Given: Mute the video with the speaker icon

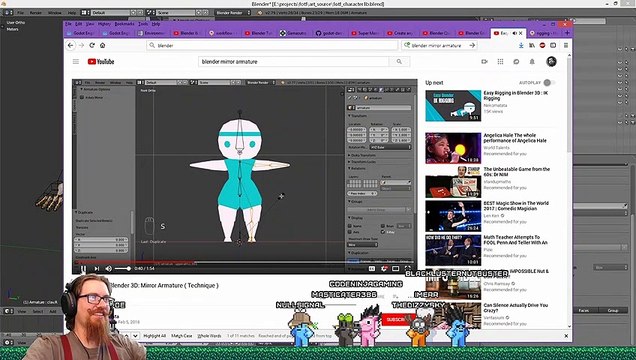Looking at the screenshot, I should pyautogui.click(x=108, y=268).
